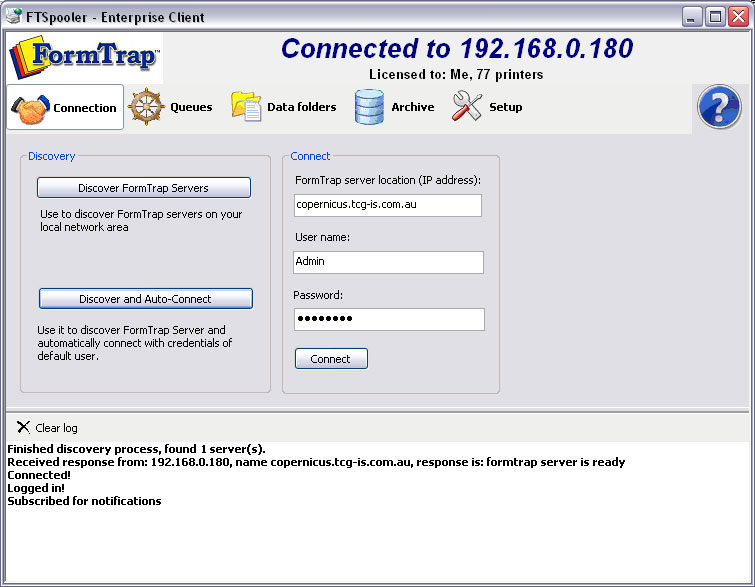
Task: Open the Data folders section
Action: coord(284,107)
